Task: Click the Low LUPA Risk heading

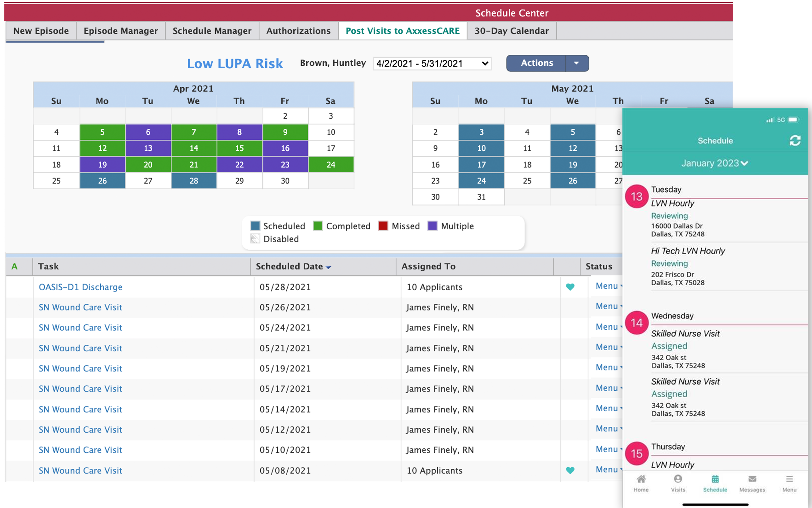Action: [x=235, y=64]
